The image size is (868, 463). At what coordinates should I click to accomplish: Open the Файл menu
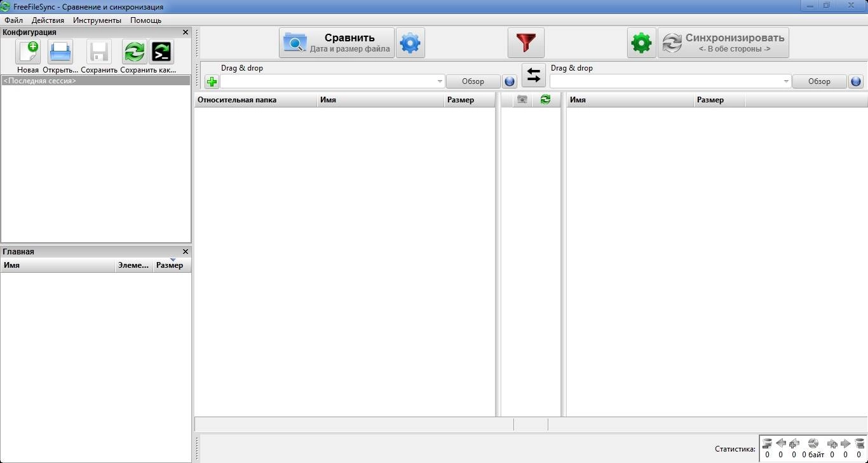[13, 20]
